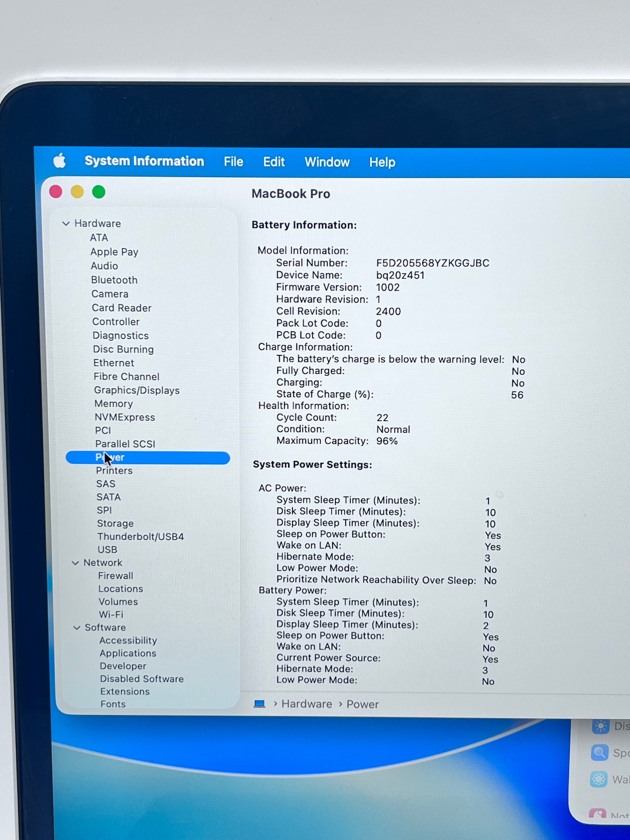
Task: Select Extensions under Software
Action: point(125,691)
